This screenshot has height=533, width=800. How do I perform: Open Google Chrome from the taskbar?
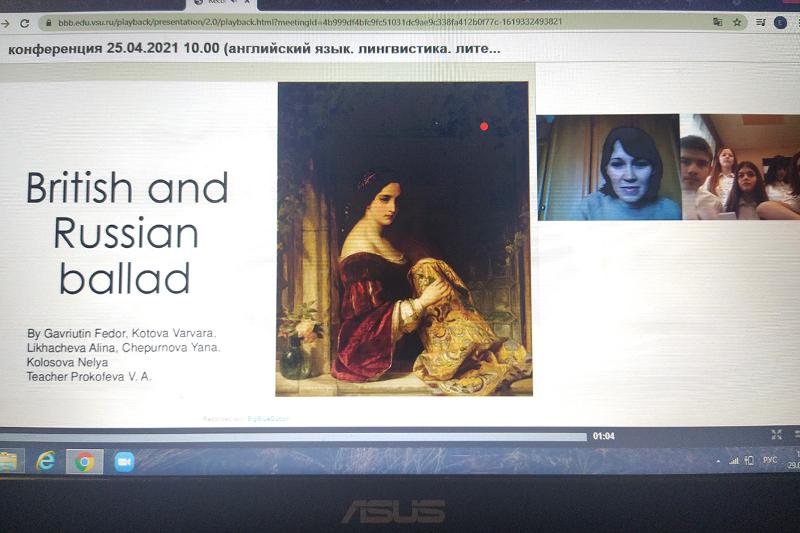[x=85, y=461]
